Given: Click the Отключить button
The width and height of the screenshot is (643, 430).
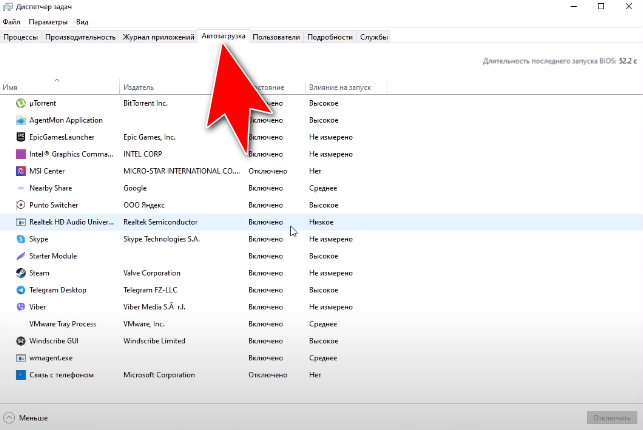Looking at the screenshot, I should pos(612,418).
